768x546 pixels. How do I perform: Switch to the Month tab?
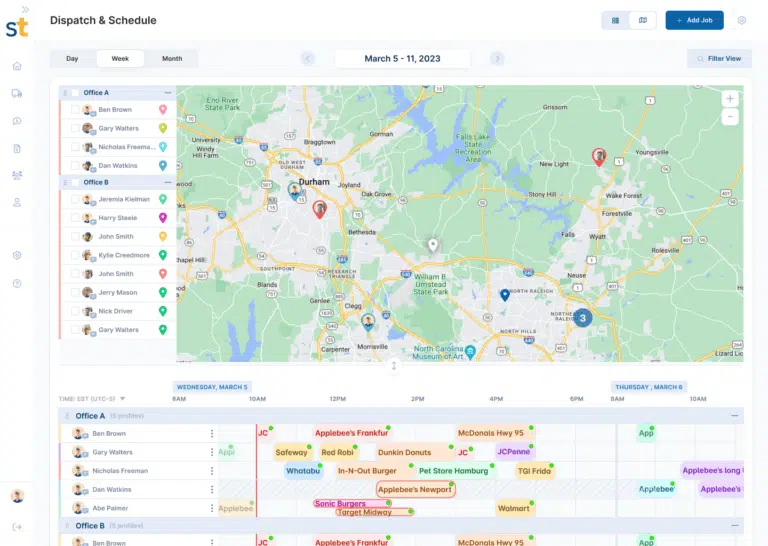coord(172,59)
